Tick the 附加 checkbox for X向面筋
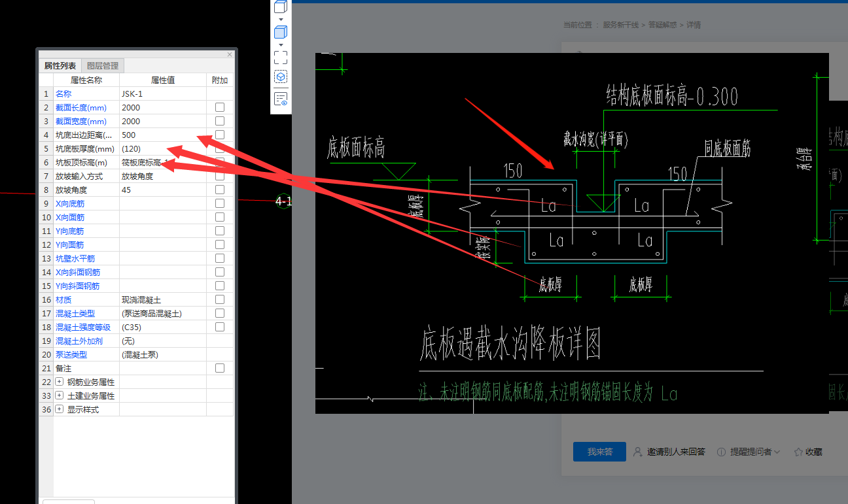The image size is (848, 504). pos(220,217)
